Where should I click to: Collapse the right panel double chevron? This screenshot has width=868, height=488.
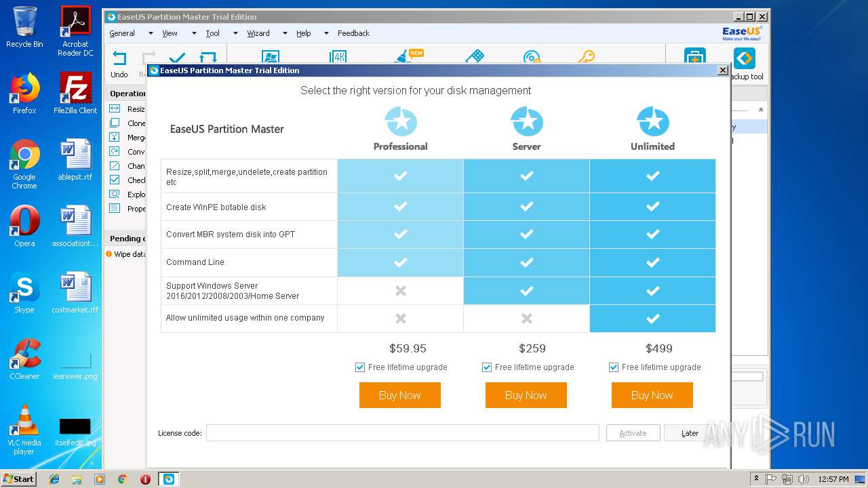pyautogui.click(x=761, y=110)
